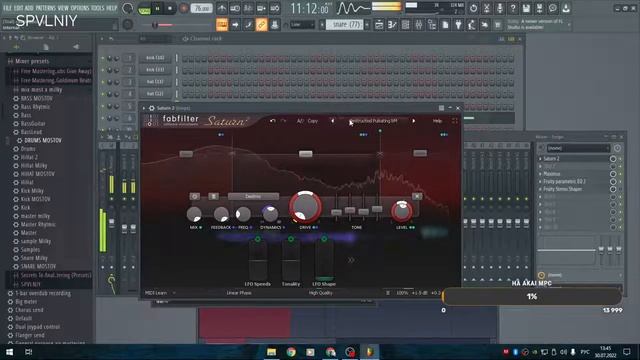Click Copy in Saturn header
Screen dimensions: 640x360
click(313, 121)
